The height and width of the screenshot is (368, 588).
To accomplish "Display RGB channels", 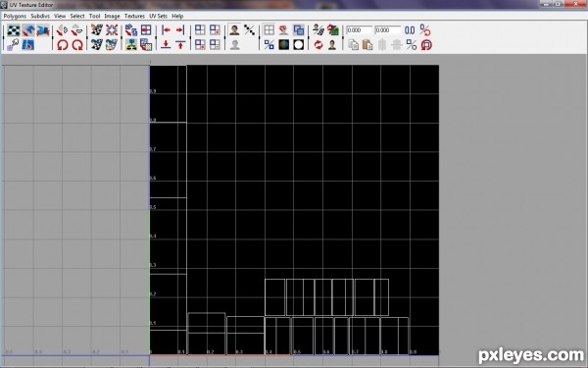I will 283,45.
